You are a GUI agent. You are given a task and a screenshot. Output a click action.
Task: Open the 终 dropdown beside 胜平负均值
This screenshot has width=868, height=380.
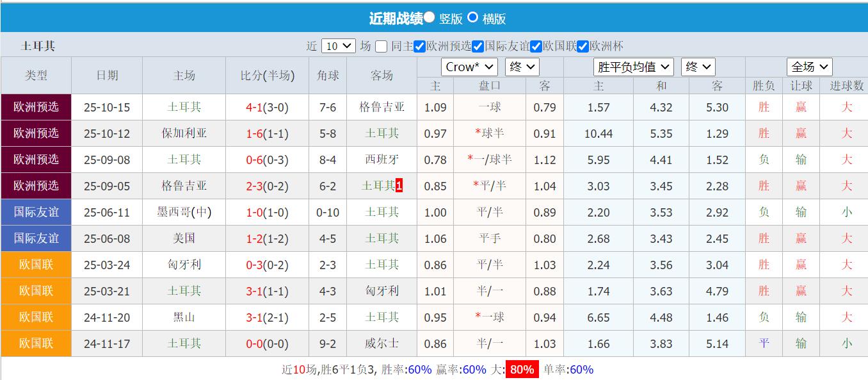pos(698,67)
